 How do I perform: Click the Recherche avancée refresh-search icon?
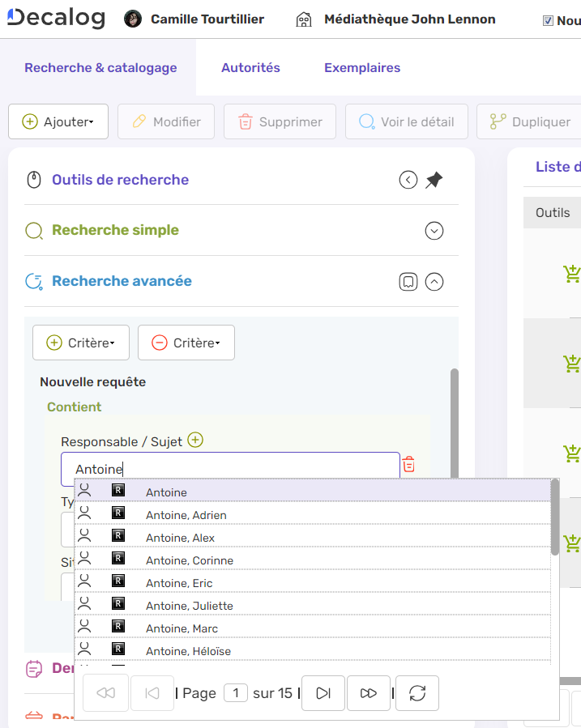click(34, 281)
